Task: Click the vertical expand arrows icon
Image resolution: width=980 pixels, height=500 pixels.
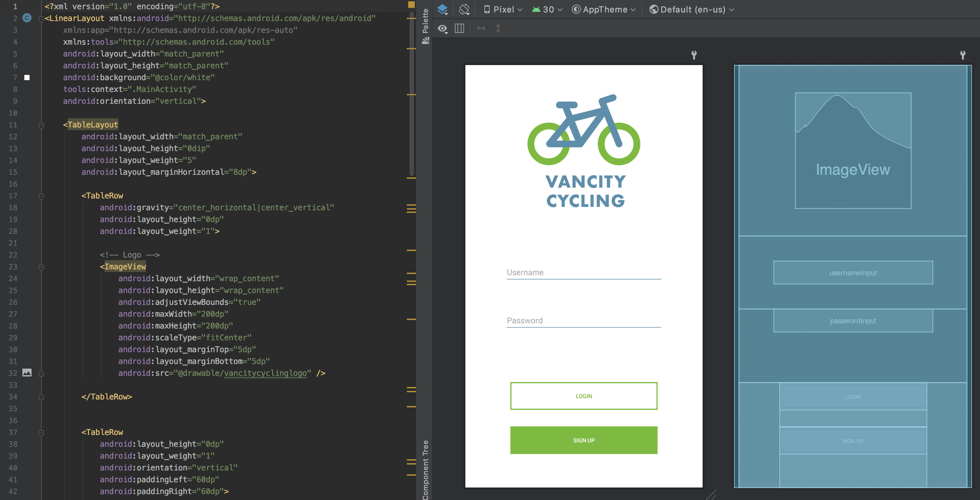Action: (x=498, y=29)
